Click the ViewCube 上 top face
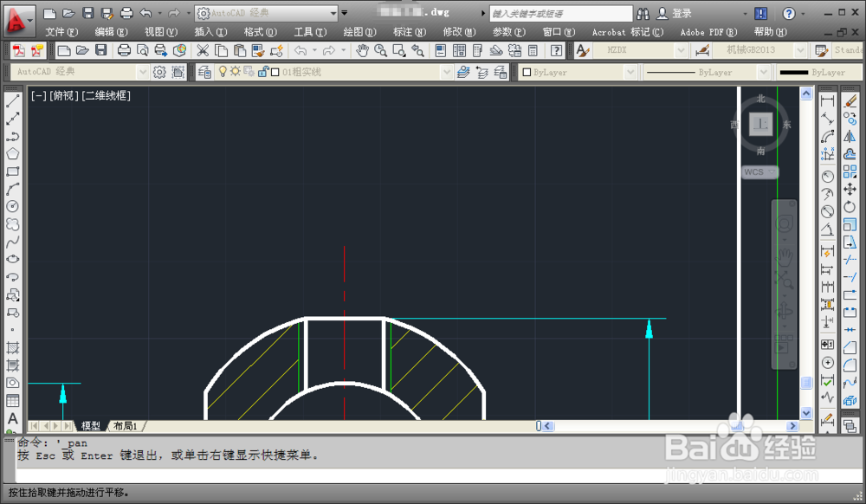This screenshot has height=504, width=866. (760, 124)
